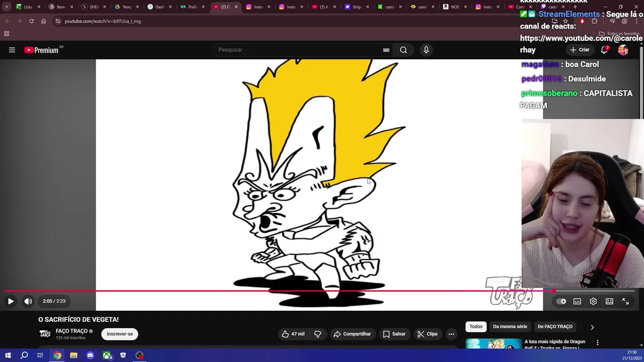Open Todos os favoritos bookmarks folder
Screen dimensions: 644x362
(618, 34)
